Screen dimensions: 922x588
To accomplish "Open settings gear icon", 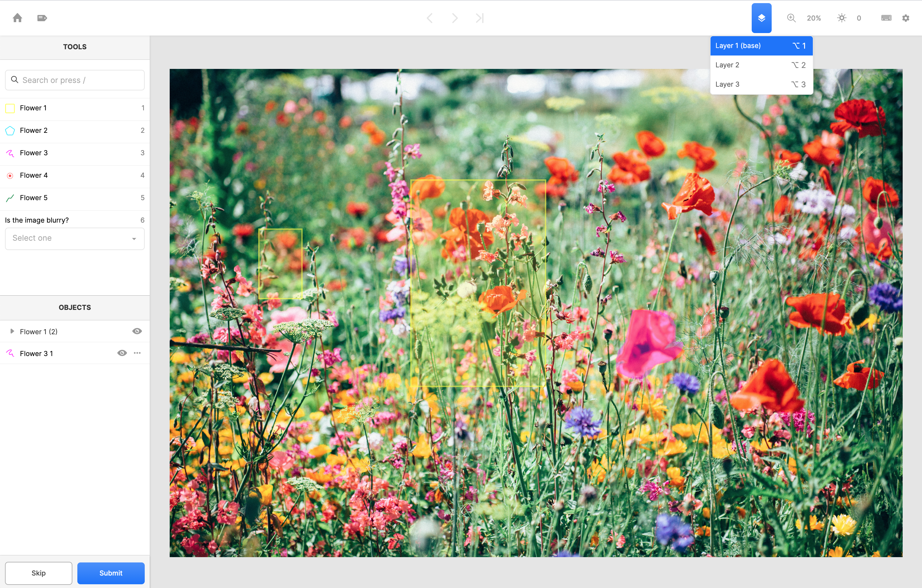I will (x=905, y=18).
